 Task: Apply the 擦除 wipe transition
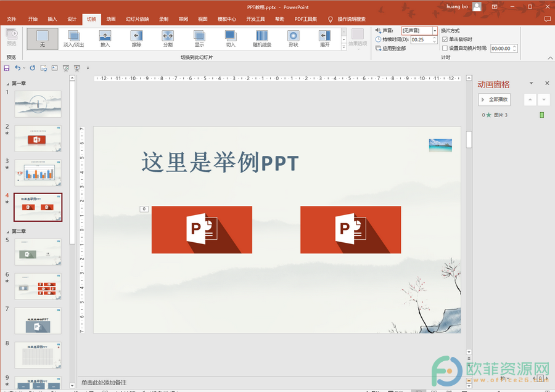coord(137,39)
